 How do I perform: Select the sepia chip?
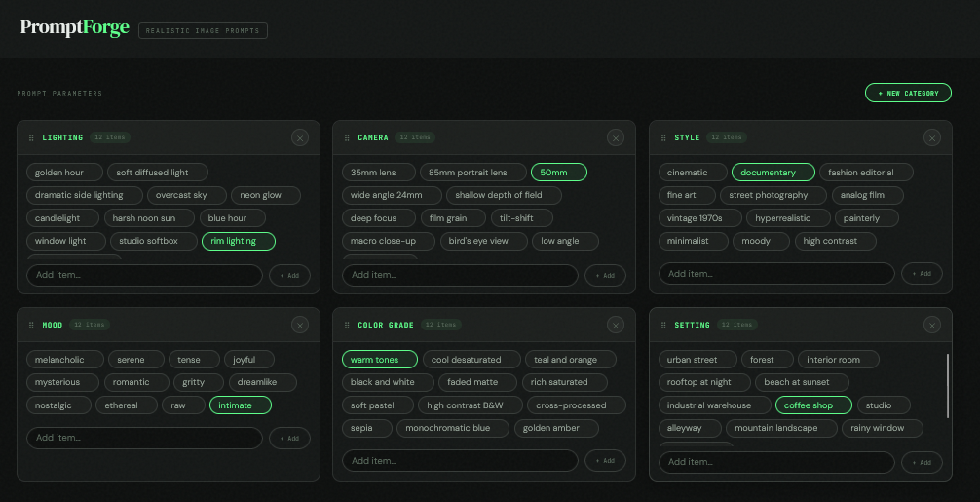pyautogui.click(x=367, y=428)
